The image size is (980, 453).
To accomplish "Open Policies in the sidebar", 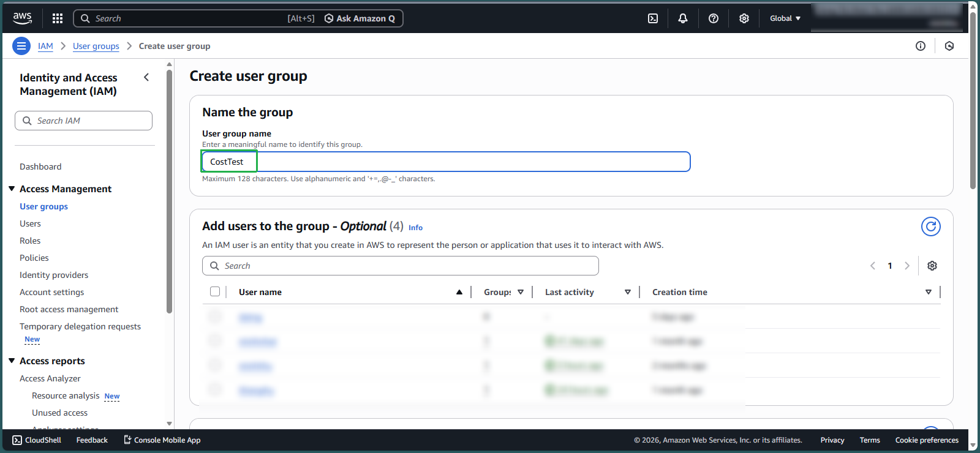I will pos(34,258).
